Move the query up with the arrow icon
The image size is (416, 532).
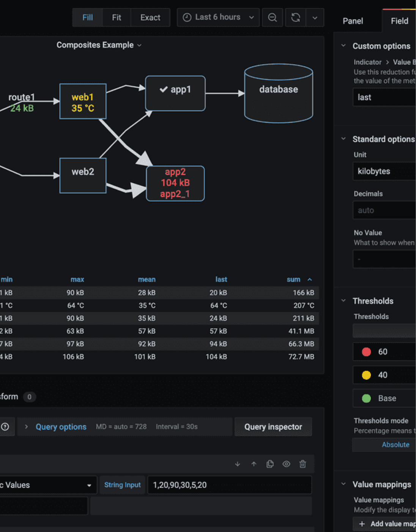[254, 464]
